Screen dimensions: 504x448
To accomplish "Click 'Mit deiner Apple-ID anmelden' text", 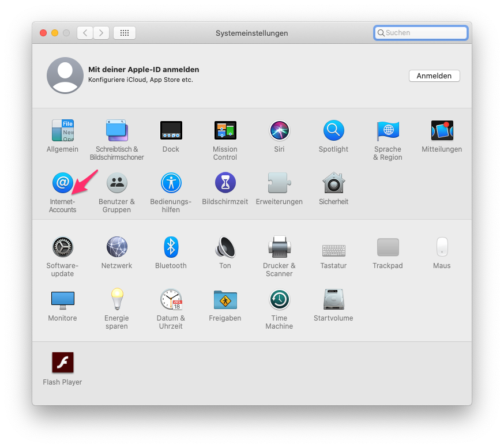I will 144,69.
